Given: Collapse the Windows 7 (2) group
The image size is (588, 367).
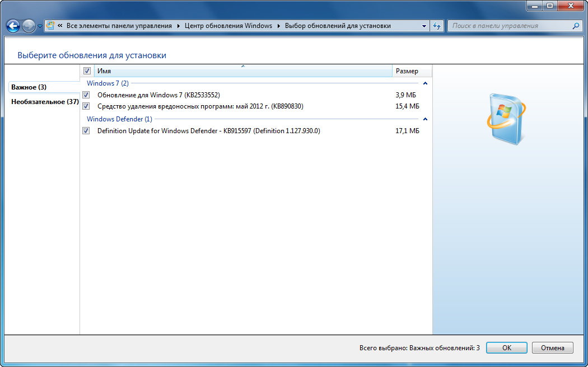Looking at the screenshot, I should [425, 83].
